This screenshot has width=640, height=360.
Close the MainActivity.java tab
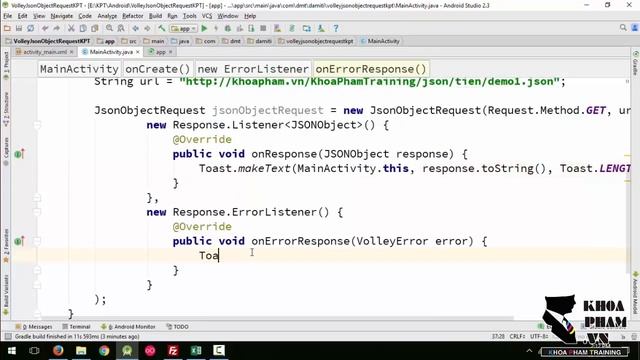pos(138,52)
